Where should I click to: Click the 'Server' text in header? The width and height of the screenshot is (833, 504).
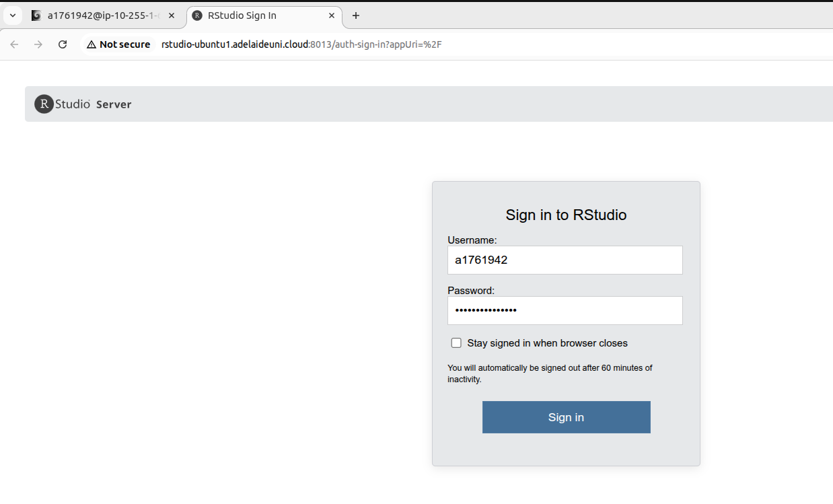tap(114, 104)
